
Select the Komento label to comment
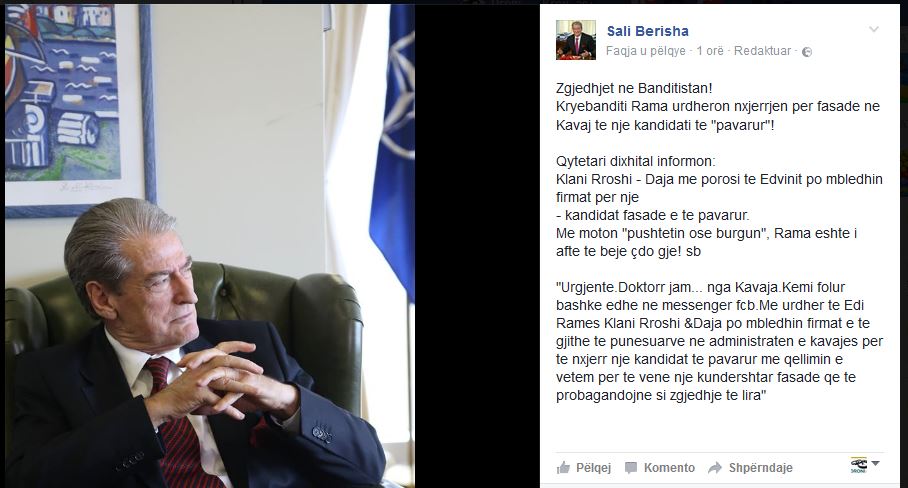tap(669, 468)
